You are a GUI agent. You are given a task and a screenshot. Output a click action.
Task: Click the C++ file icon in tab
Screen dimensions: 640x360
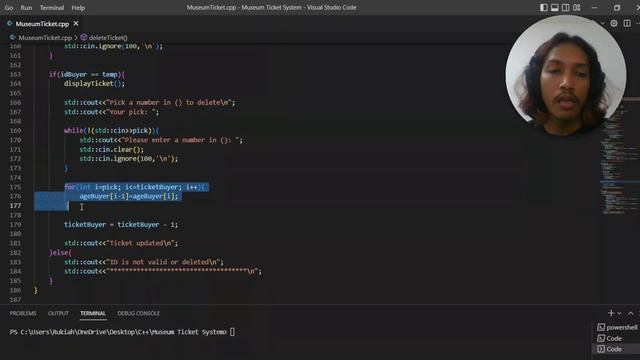click(9, 24)
